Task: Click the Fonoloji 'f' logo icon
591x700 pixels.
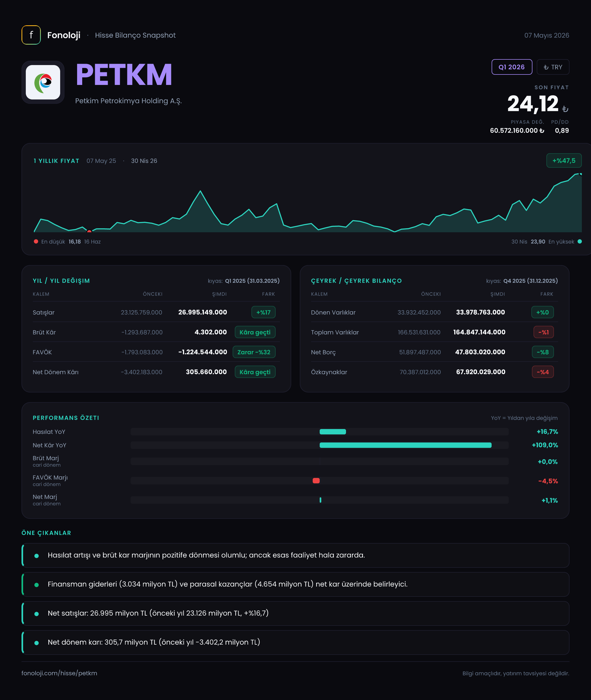Action: [x=31, y=35]
